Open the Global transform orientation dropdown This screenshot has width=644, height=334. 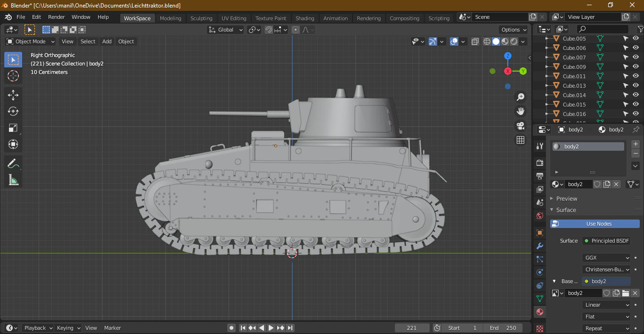225,30
